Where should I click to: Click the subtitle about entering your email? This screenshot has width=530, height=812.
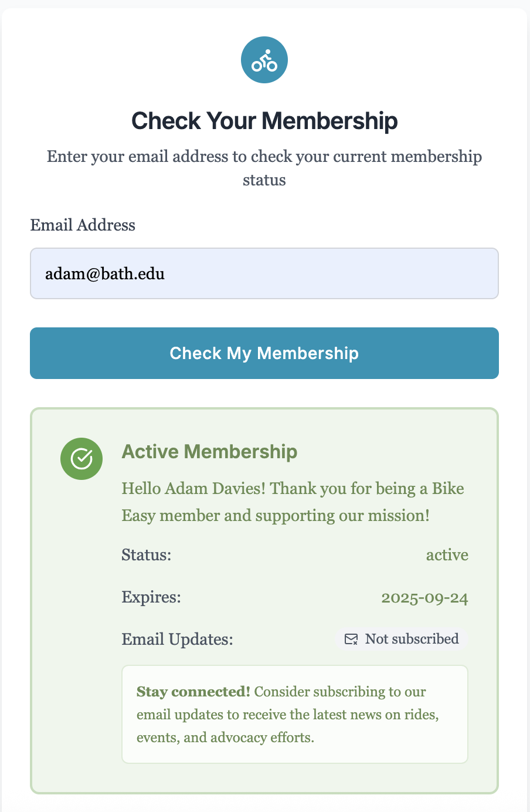point(264,168)
